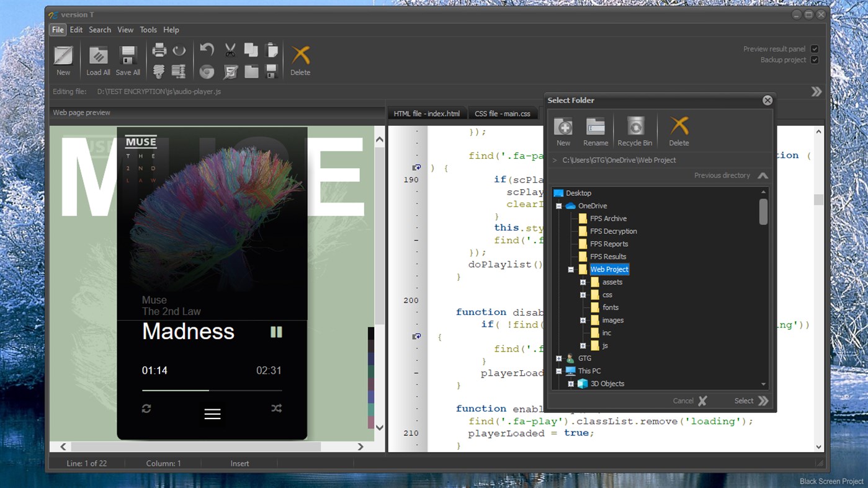The image size is (868, 488).
Task: Collapse the Web Project folder node
Action: click(571, 270)
